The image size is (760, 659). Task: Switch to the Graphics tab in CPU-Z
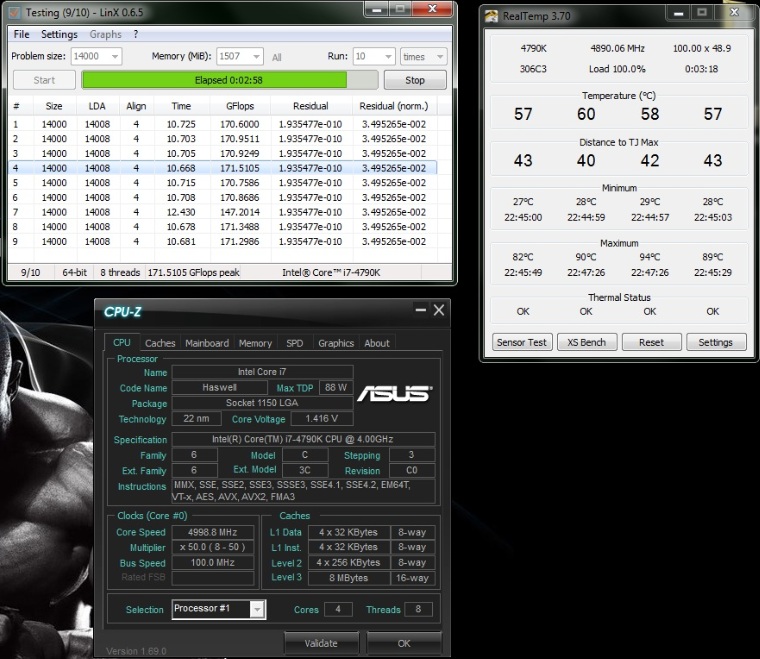click(336, 343)
